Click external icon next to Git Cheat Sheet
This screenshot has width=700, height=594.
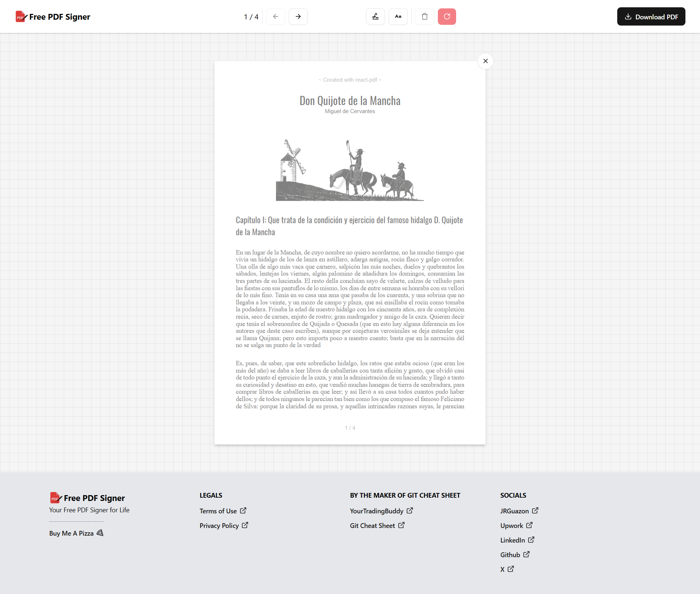click(x=401, y=525)
